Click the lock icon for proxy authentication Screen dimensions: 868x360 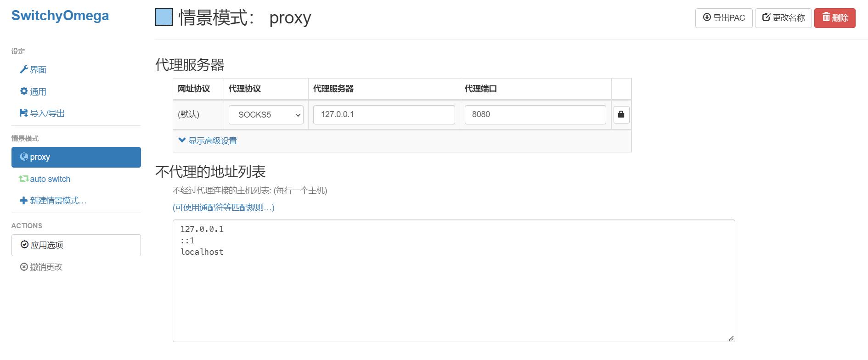pyautogui.click(x=621, y=114)
